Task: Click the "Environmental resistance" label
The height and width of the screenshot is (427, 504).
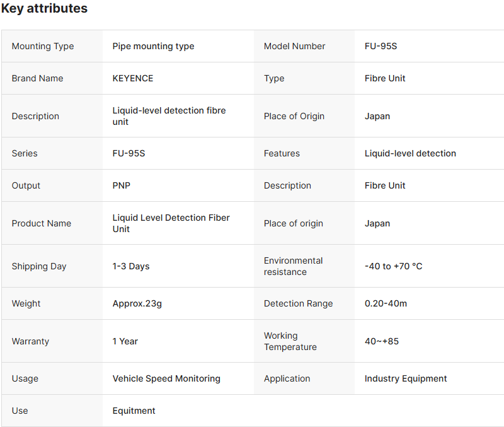Action: pyautogui.click(x=293, y=266)
